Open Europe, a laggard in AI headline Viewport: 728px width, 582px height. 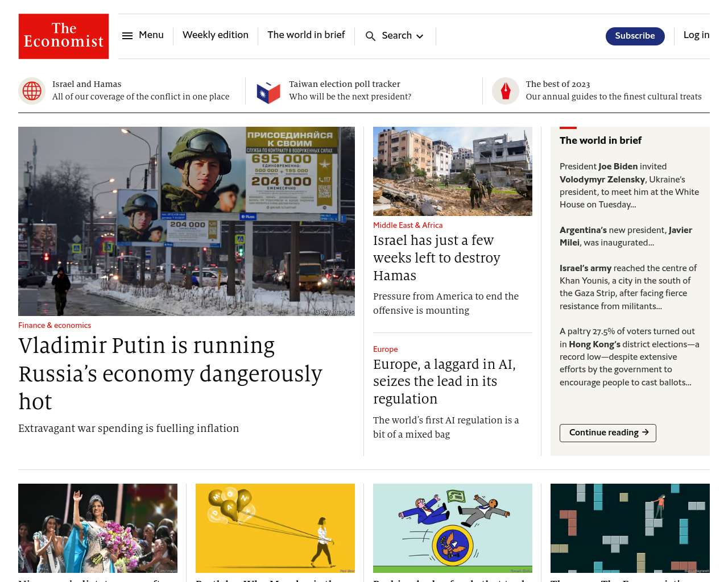click(444, 381)
